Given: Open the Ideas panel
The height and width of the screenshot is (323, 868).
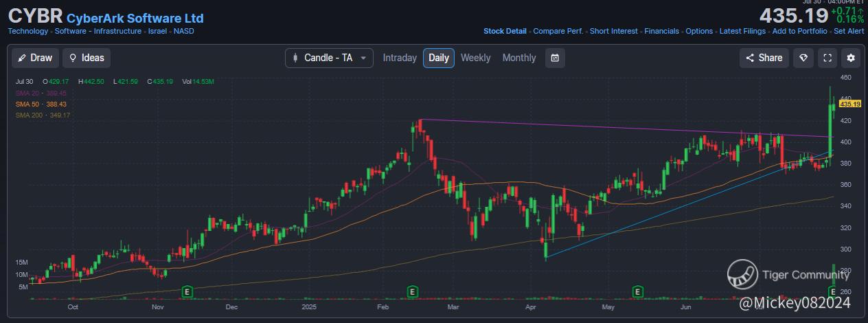Looking at the screenshot, I should point(87,58).
